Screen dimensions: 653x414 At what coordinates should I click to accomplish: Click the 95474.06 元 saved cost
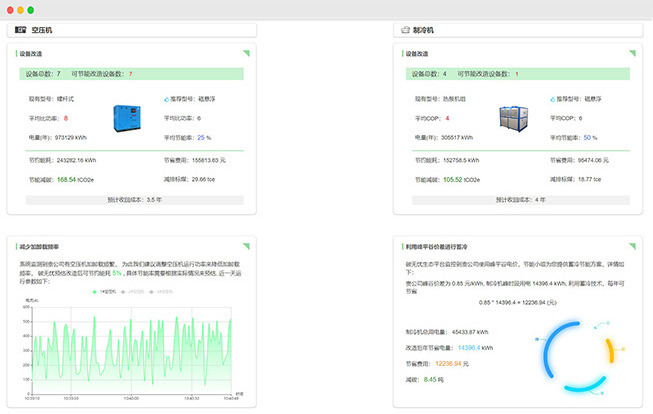point(593,160)
